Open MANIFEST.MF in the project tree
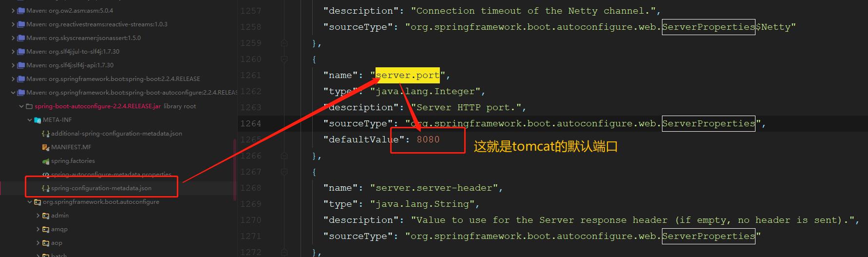This screenshot has height=257, width=868. pos(71,147)
